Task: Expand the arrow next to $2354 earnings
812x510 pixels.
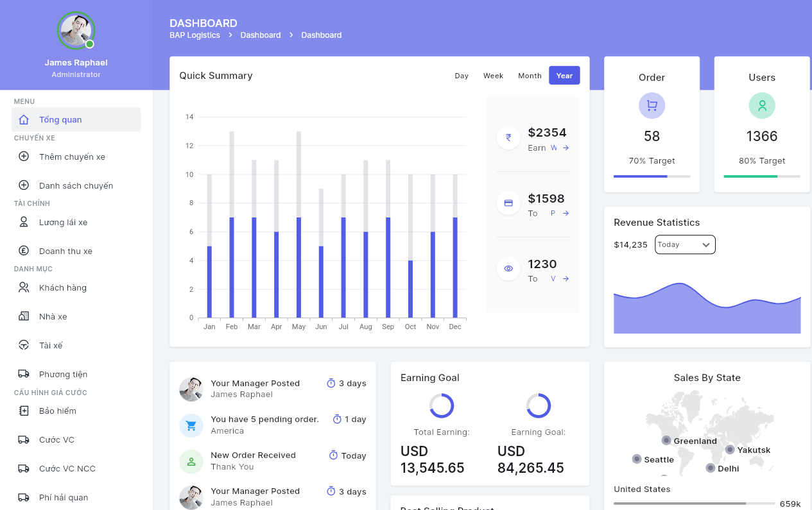Action: [x=566, y=148]
